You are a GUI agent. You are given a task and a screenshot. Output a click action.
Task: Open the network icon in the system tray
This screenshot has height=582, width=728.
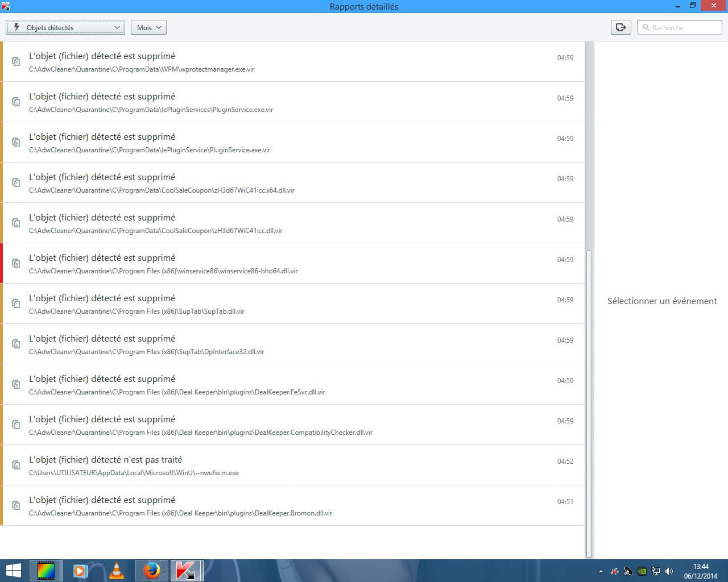pos(656,571)
